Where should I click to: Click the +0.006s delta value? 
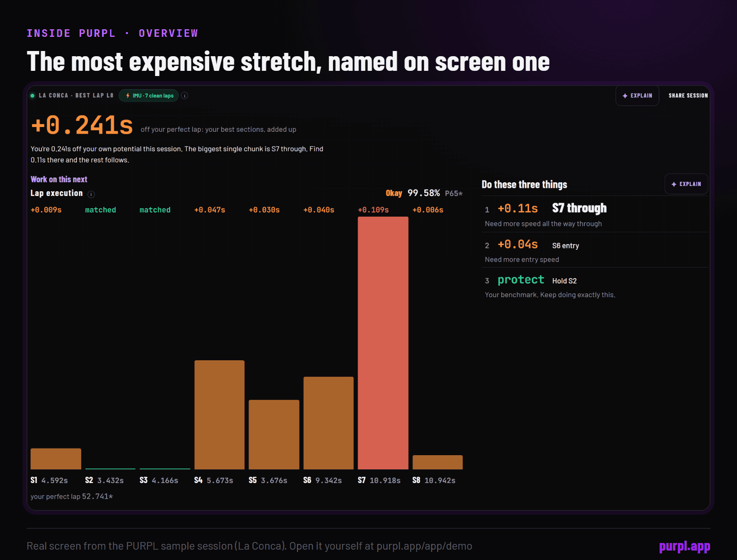click(428, 210)
